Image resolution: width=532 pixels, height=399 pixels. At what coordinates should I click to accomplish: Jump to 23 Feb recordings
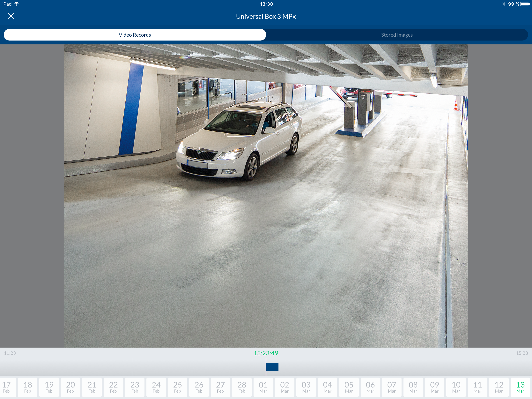pos(135,387)
